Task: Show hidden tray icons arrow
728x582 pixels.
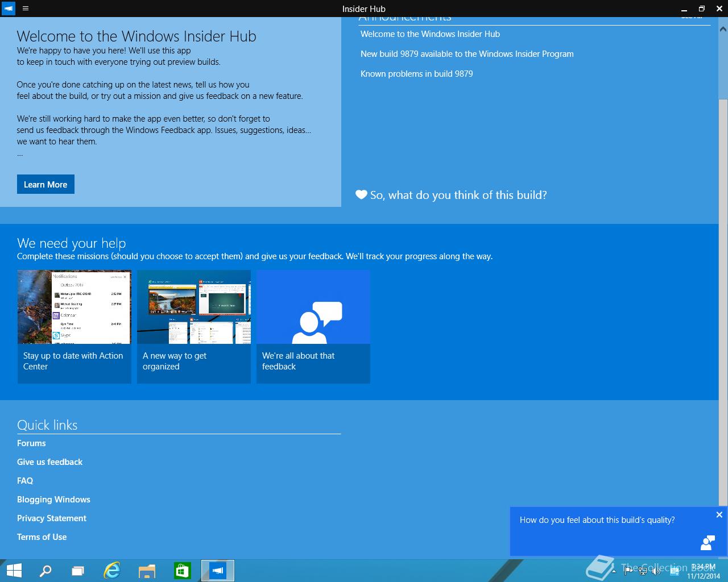Action: [x=614, y=571]
